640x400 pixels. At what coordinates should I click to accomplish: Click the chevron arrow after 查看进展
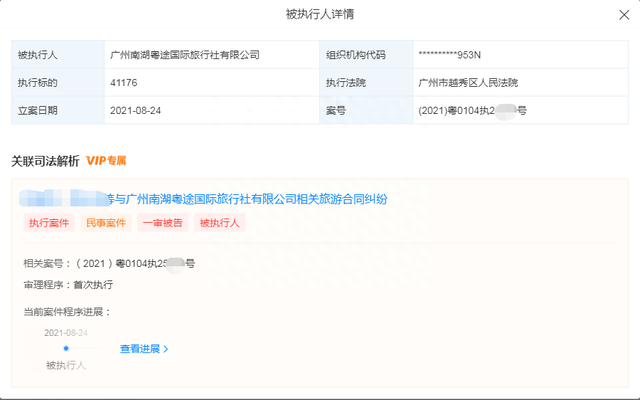(x=166, y=349)
